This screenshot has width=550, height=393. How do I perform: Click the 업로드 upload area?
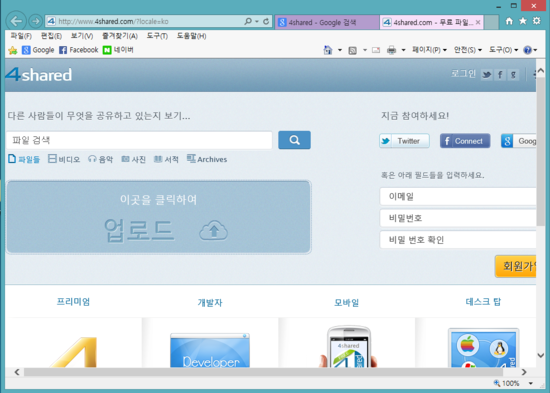[159, 217]
